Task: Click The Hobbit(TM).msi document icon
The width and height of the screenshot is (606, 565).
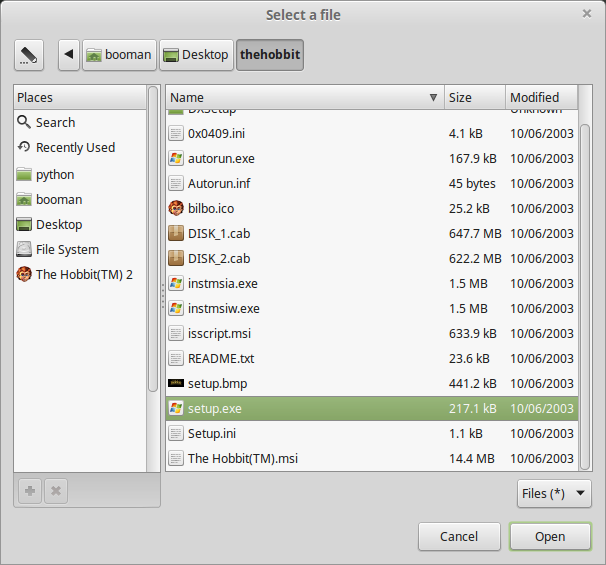Action: (176, 458)
